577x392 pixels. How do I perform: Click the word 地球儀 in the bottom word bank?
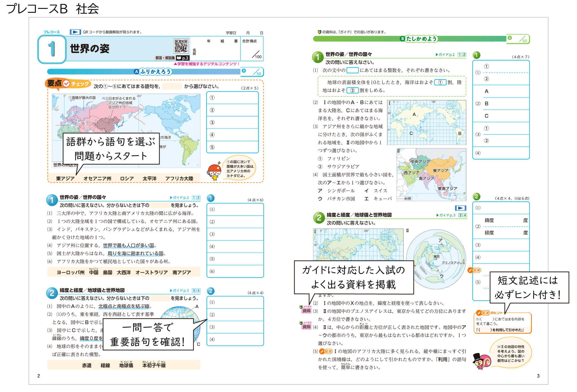click(126, 365)
